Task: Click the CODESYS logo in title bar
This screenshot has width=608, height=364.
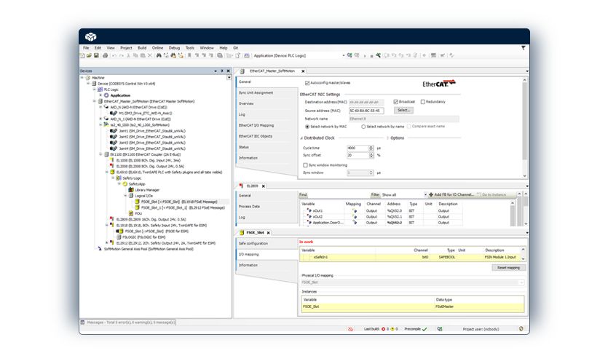Action: [90, 36]
